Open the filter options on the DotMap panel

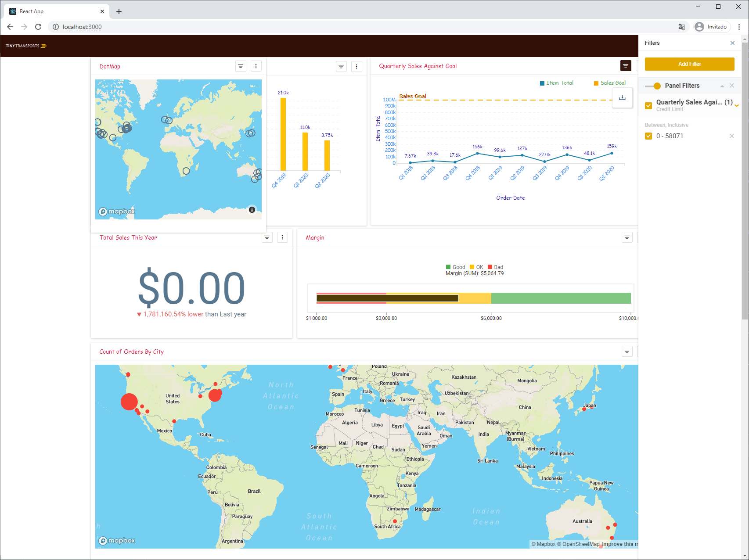click(241, 66)
